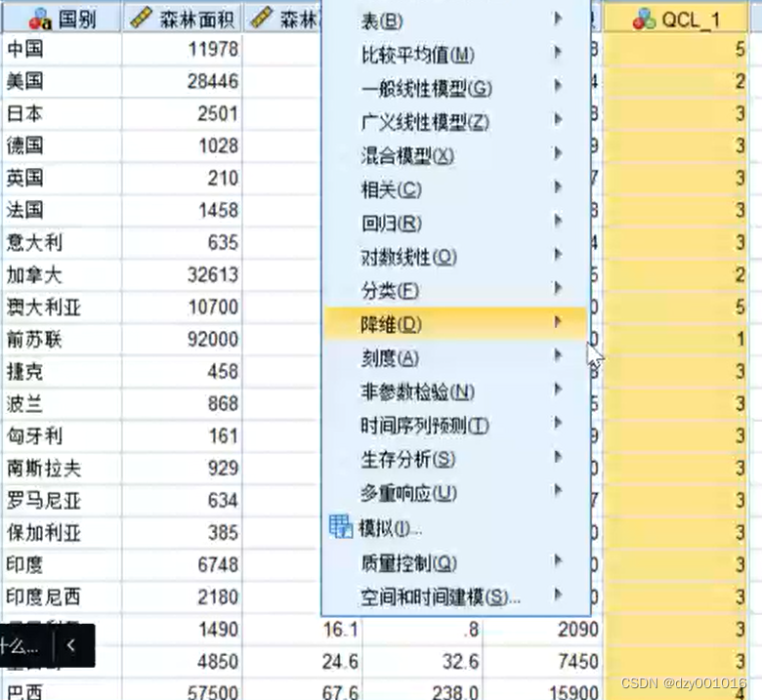Expand the arrow next to 表(B)

pos(558,19)
